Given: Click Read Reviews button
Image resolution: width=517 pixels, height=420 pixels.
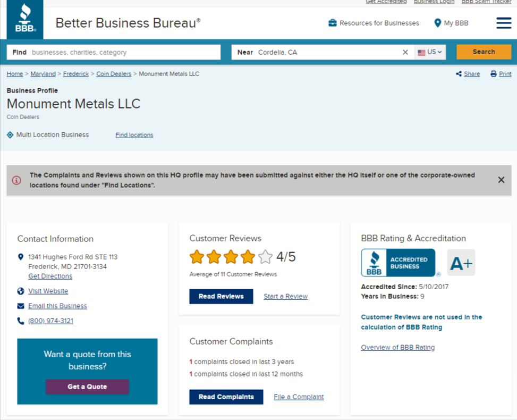Looking at the screenshot, I should coord(221,296).
